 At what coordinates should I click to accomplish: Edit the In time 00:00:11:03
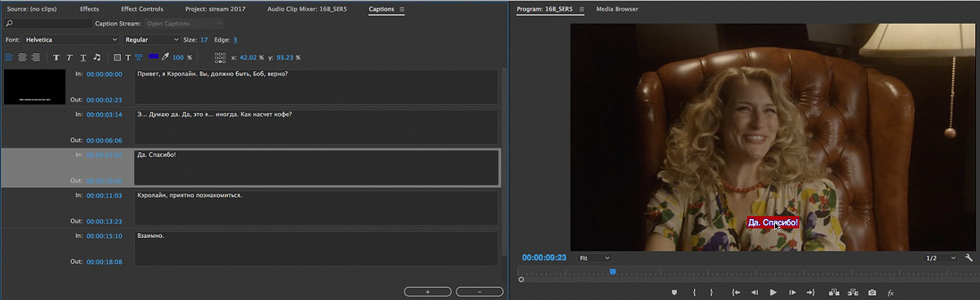point(105,196)
